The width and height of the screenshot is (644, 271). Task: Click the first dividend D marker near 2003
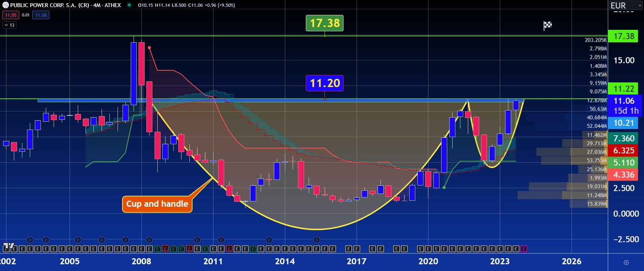click(30, 240)
